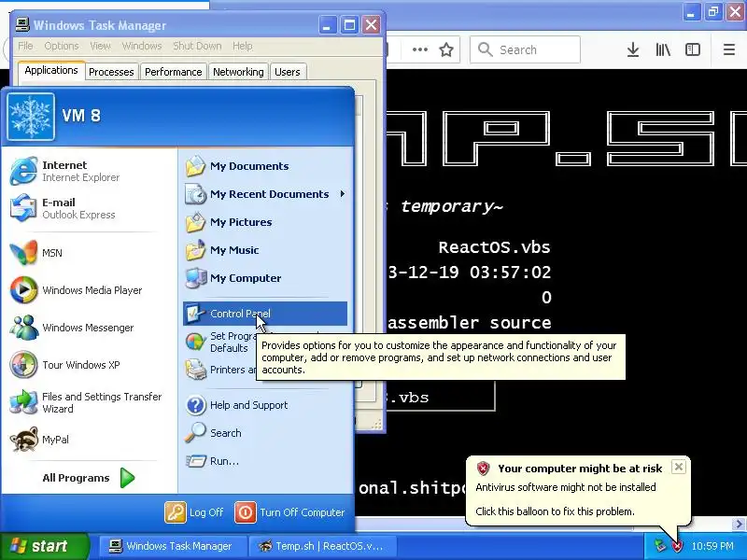Viewport: 747px width, 560px height.
Task: Open Task Manager Options menu
Action: point(62,46)
